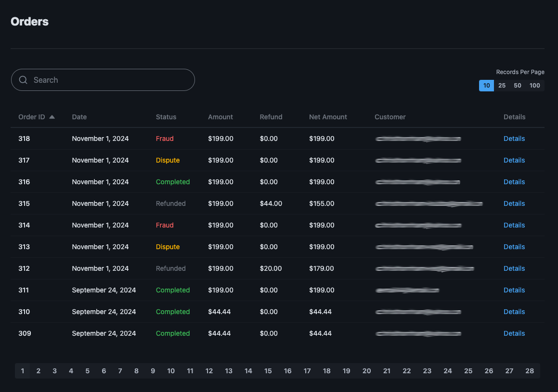
Task: Sort by the Order ID column header
Action: tap(32, 117)
